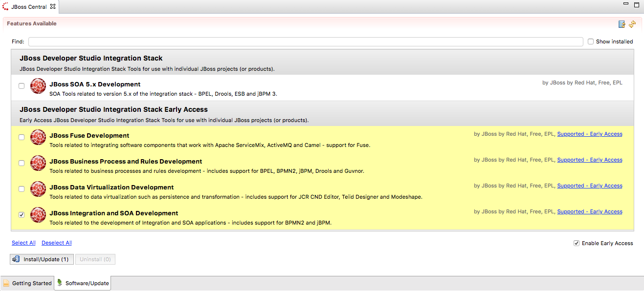The width and height of the screenshot is (644, 291).
Task: Check the JBoss SOA 5.x Development checkbox
Action: coord(22,86)
